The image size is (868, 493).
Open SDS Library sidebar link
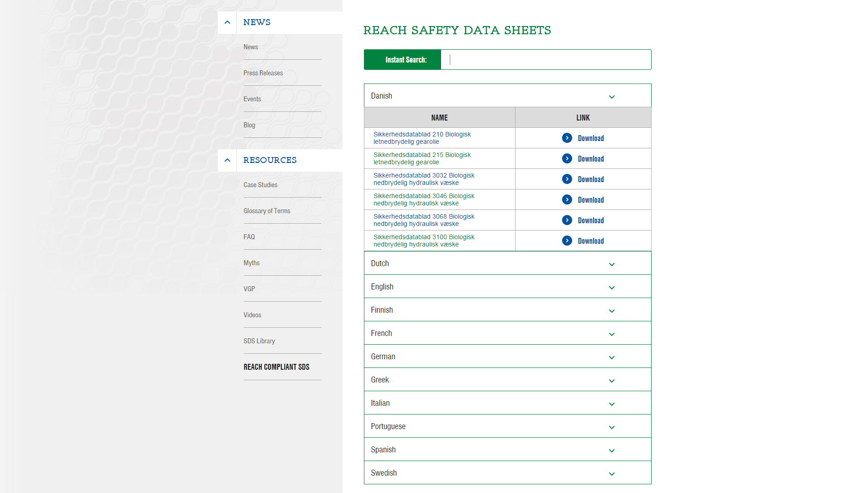pos(259,341)
